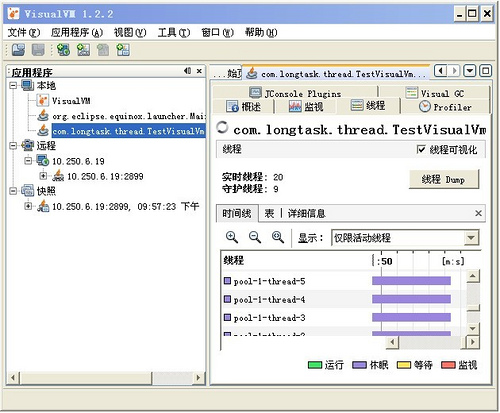Screen dimensions: 500x413
Task: Click the grayed-out Save toolbar icon
Action: (38, 50)
